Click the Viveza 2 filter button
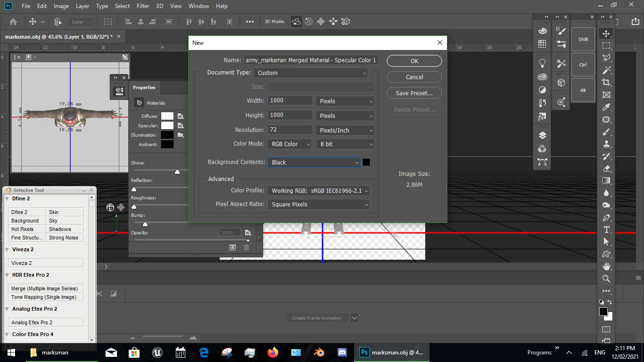 point(46,263)
